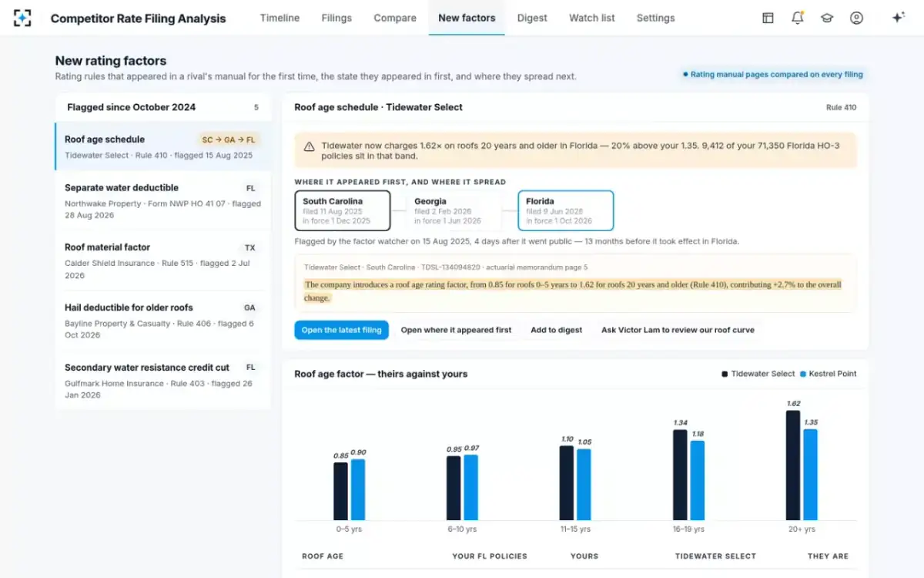This screenshot has height=578, width=924.
Task: Click the app logo icon
Action: pos(23,18)
